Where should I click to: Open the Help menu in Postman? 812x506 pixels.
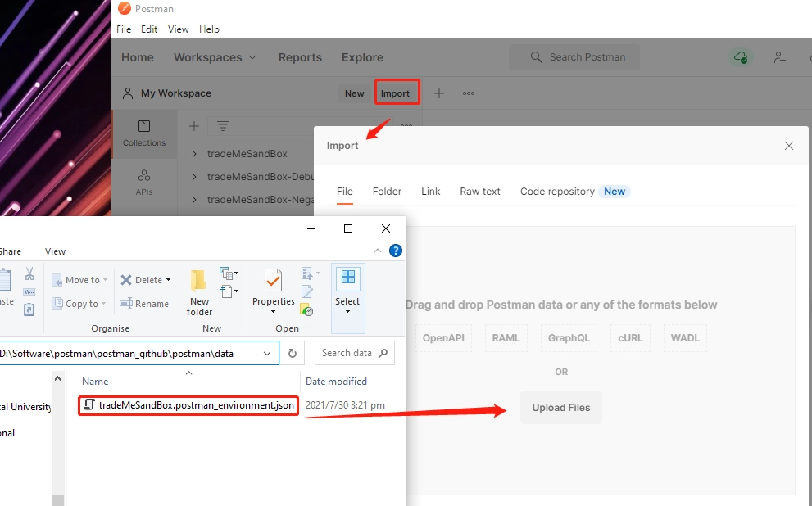pos(209,29)
